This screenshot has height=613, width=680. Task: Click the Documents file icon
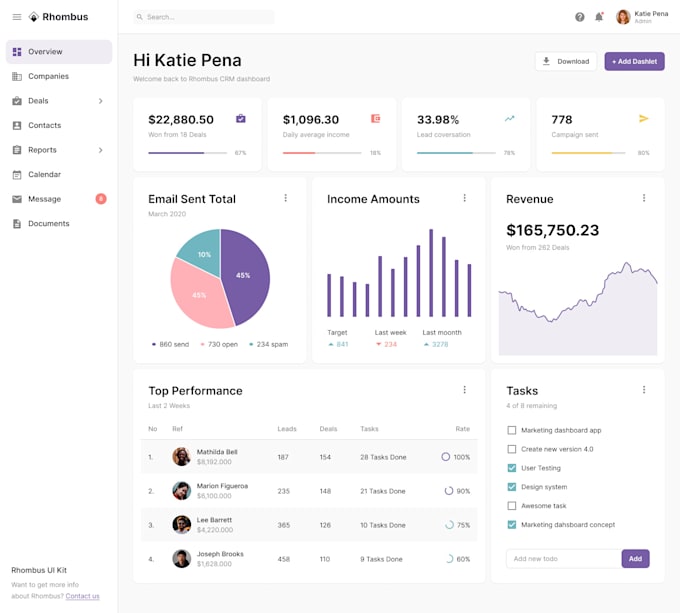tap(17, 224)
